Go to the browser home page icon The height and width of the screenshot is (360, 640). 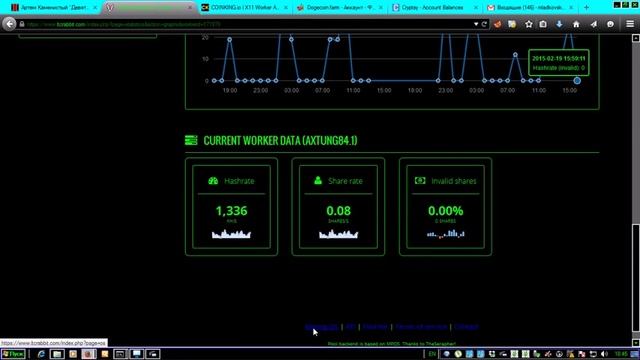576,24
